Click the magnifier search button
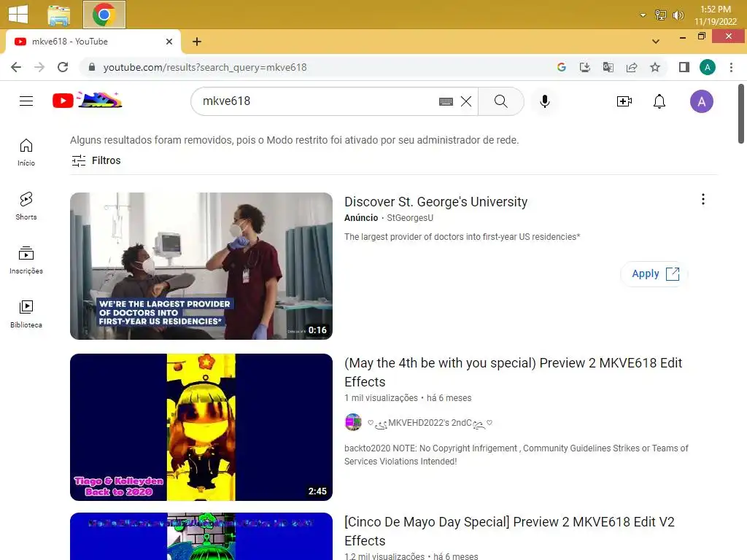 point(500,101)
